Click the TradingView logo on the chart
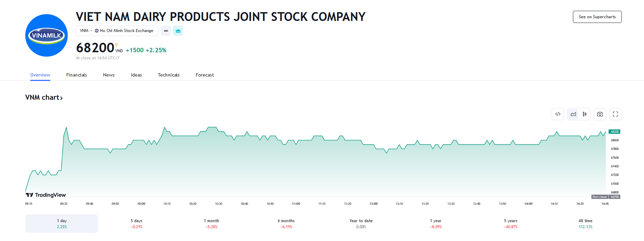 [46, 195]
